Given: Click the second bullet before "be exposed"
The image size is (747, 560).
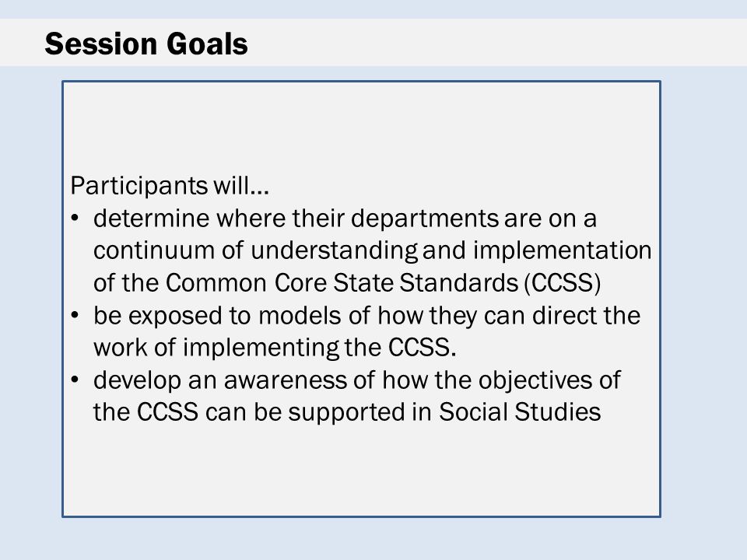Looking at the screenshot, I should [75, 315].
